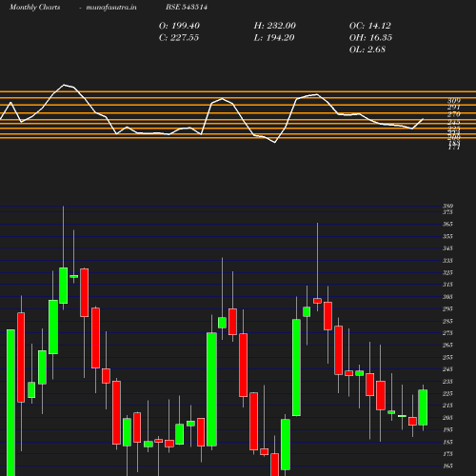Image resolution: width=476 pixels, height=476 pixels.
Task: Click the 305 price axis label
Action: pyautogui.click(x=447, y=297)
